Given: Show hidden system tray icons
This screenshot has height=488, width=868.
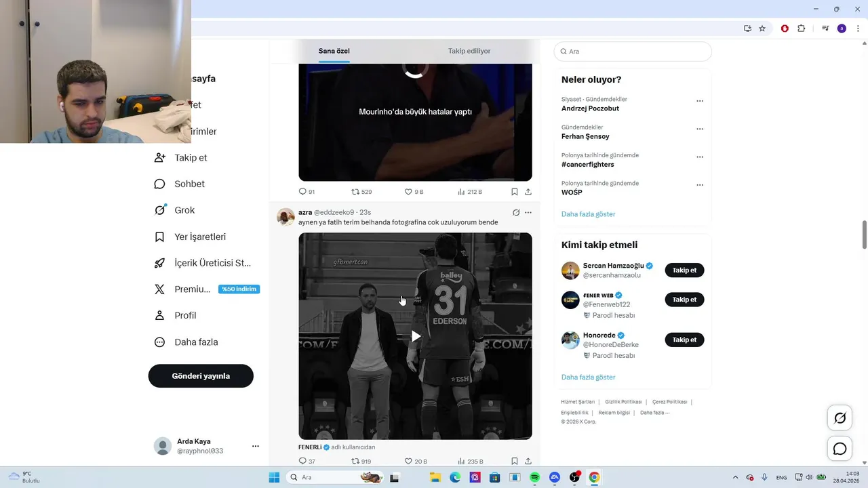Looking at the screenshot, I should click(735, 477).
